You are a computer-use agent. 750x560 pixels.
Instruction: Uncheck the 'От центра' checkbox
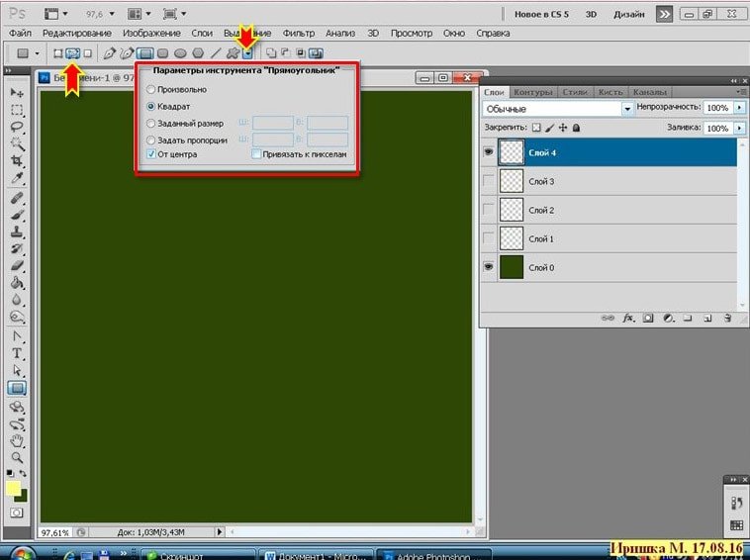pos(150,154)
